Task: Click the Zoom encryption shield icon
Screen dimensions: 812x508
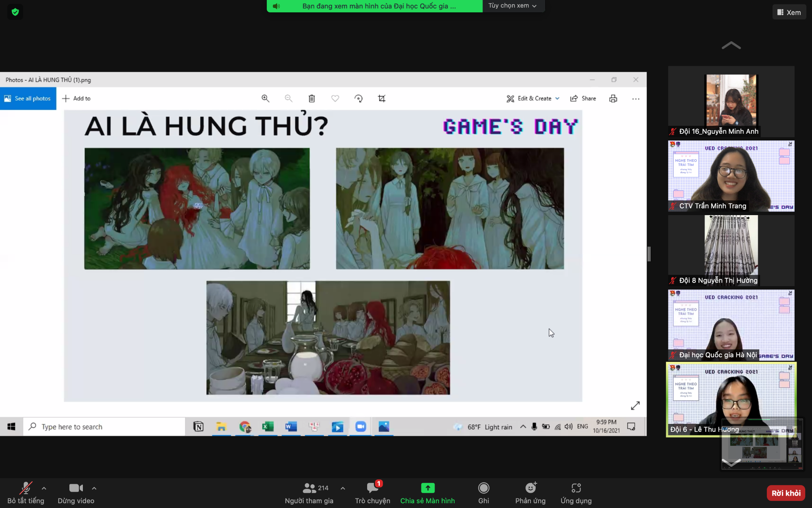Action: [x=15, y=12]
